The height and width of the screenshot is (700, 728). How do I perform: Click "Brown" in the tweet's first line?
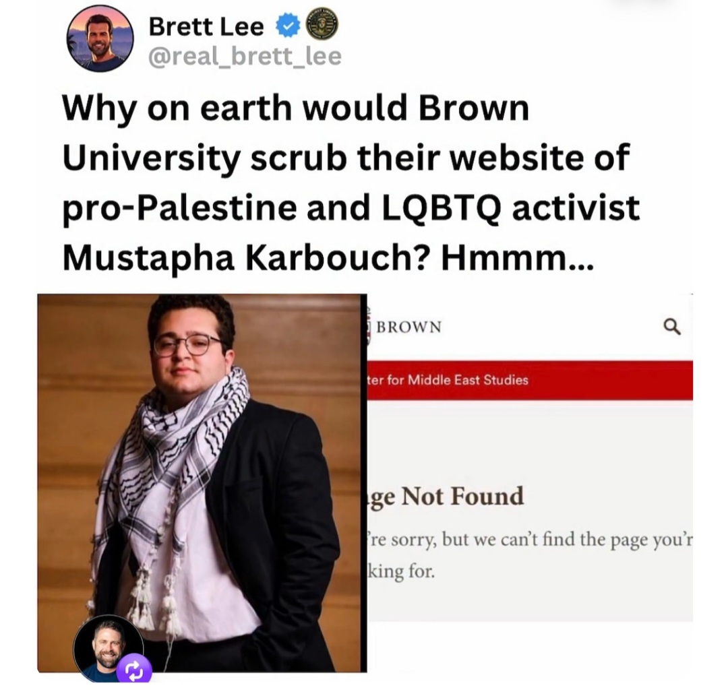point(474,108)
